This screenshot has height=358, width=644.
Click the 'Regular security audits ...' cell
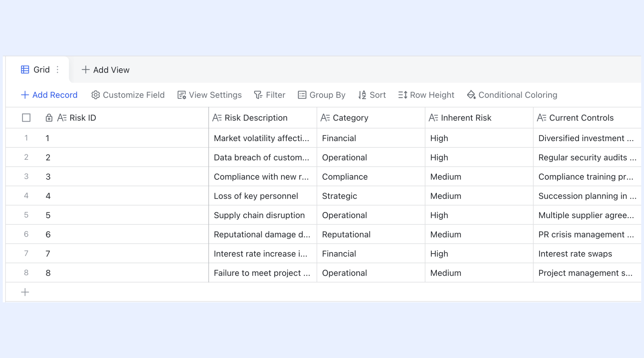tap(587, 157)
